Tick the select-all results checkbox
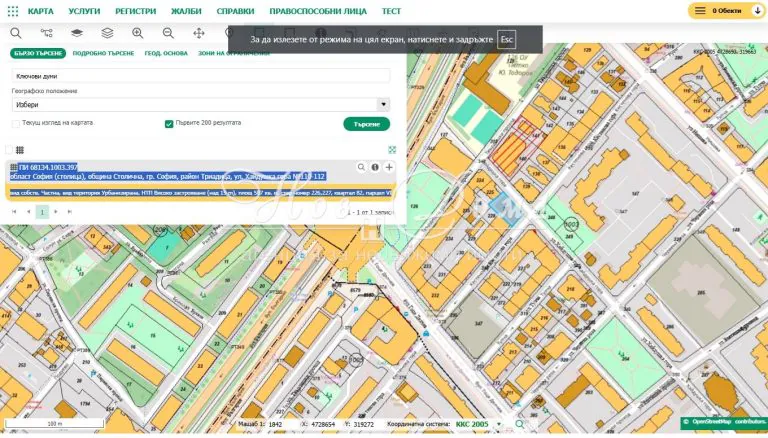Viewport: 768px width, 438px height. (x=10, y=149)
